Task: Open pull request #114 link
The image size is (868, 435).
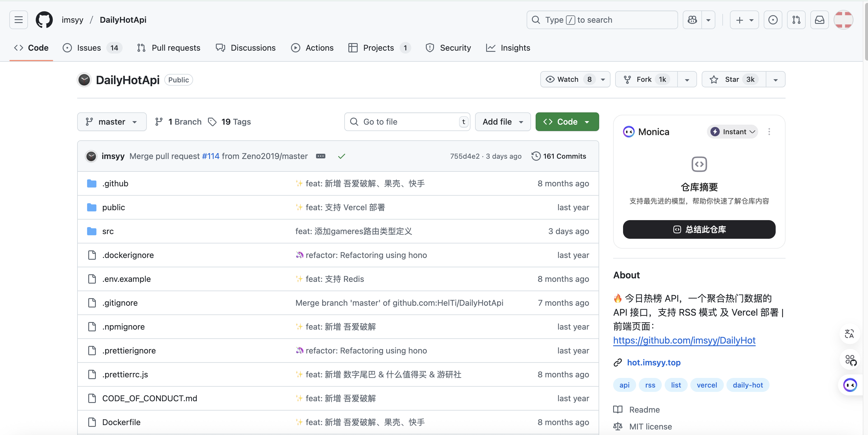Action: 211,156
